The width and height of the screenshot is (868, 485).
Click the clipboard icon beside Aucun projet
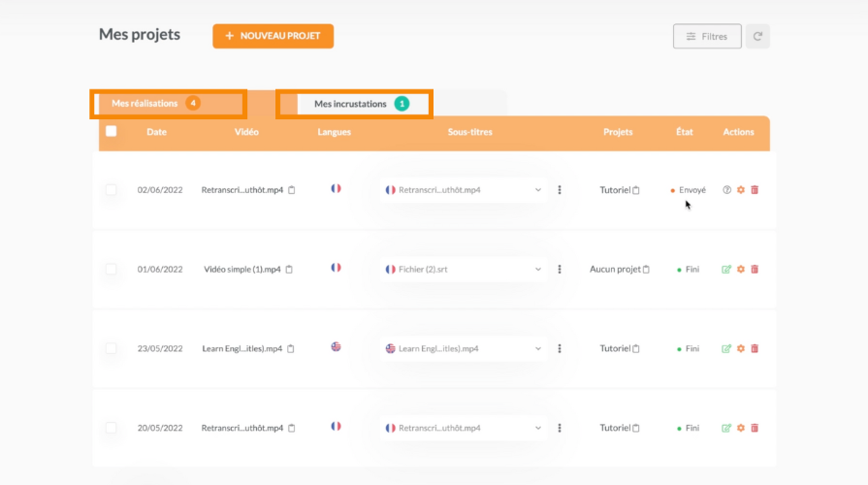click(646, 269)
